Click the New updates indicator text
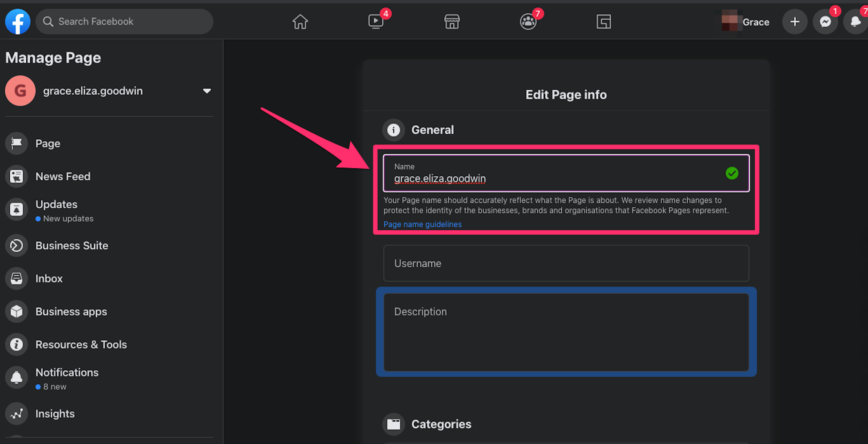The image size is (868, 444). (x=68, y=218)
